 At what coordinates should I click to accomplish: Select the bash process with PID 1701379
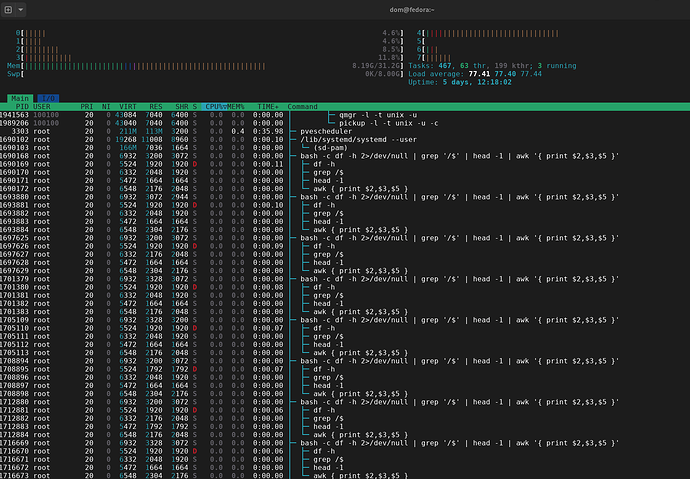pyautogui.click(x=345, y=279)
